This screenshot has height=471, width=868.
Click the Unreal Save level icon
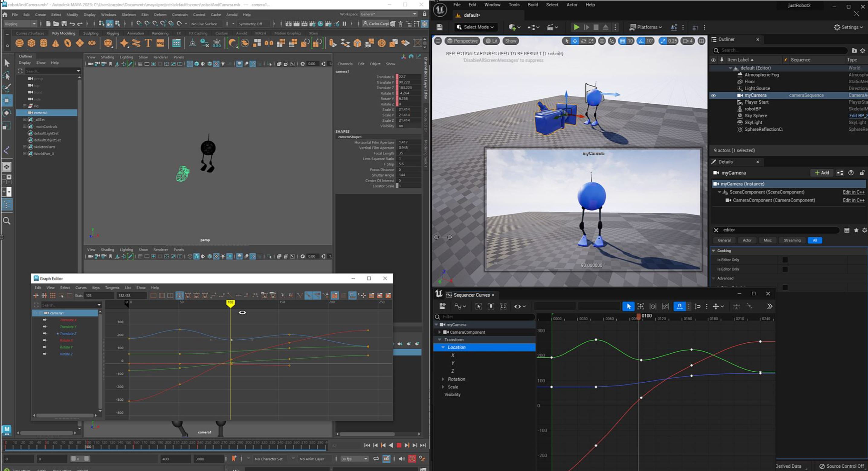tap(439, 27)
